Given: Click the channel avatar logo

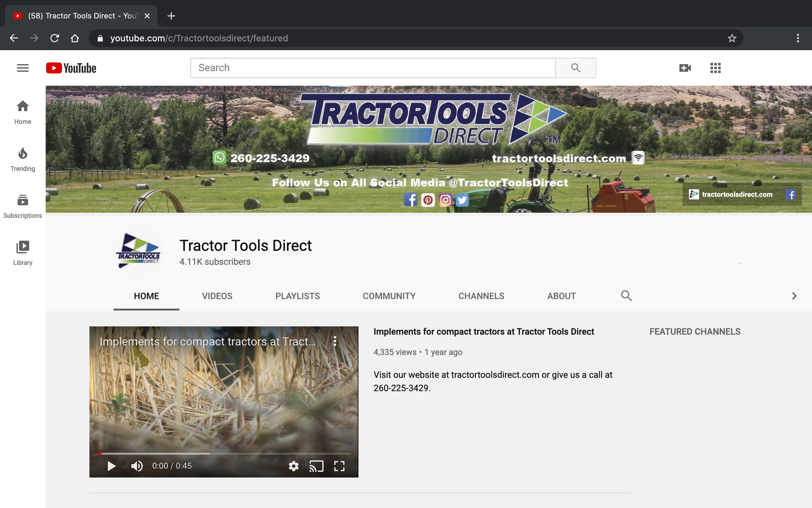Looking at the screenshot, I should point(138,251).
